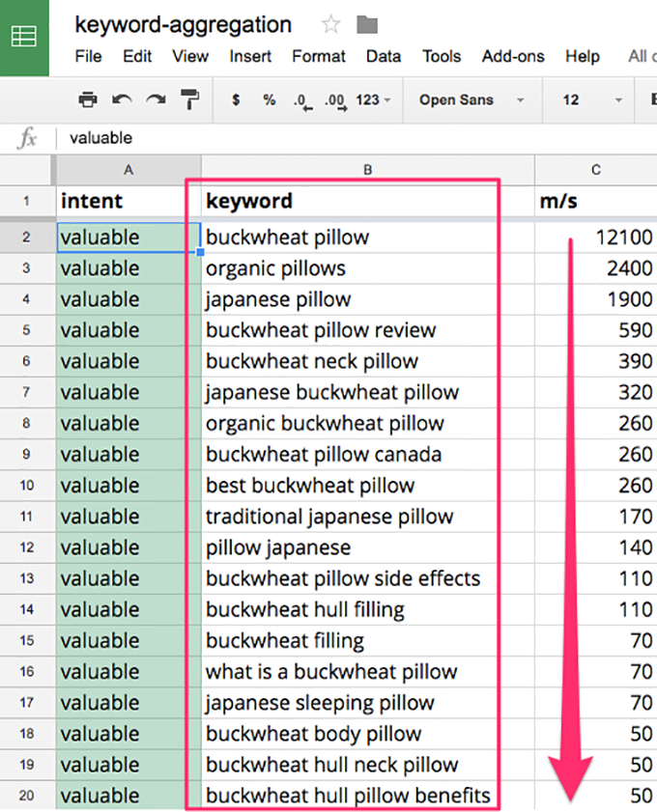Select row 1 header
Screen dimensions: 657x812
pos(27,201)
